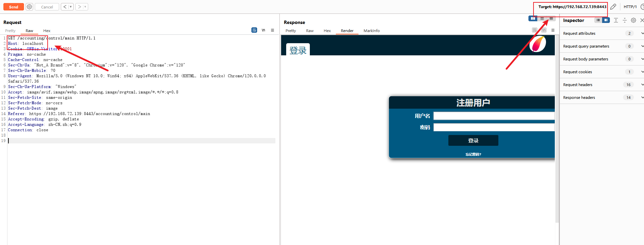
Task: Click the Response vertical scrollbar
Action: coord(557,129)
